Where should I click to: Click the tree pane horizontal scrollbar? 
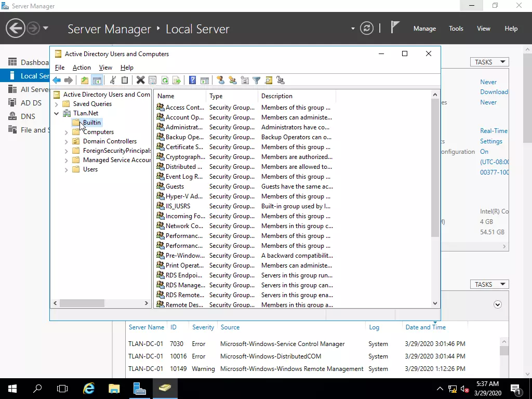[82, 303]
